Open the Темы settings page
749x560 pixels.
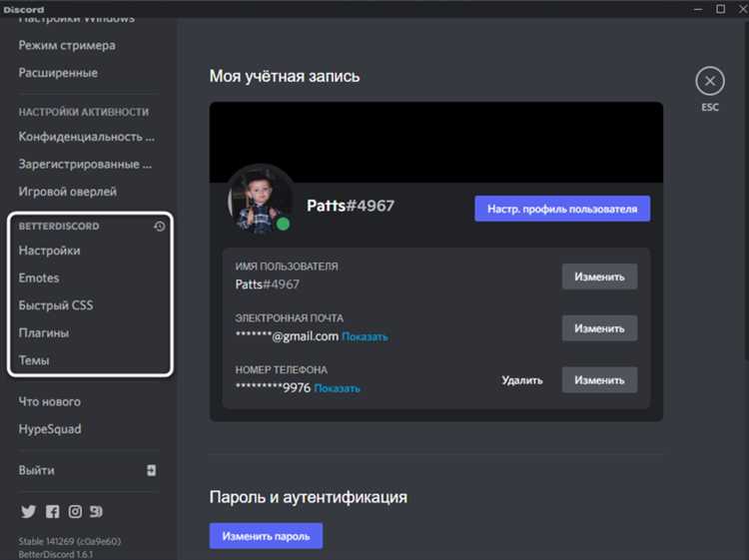34,360
